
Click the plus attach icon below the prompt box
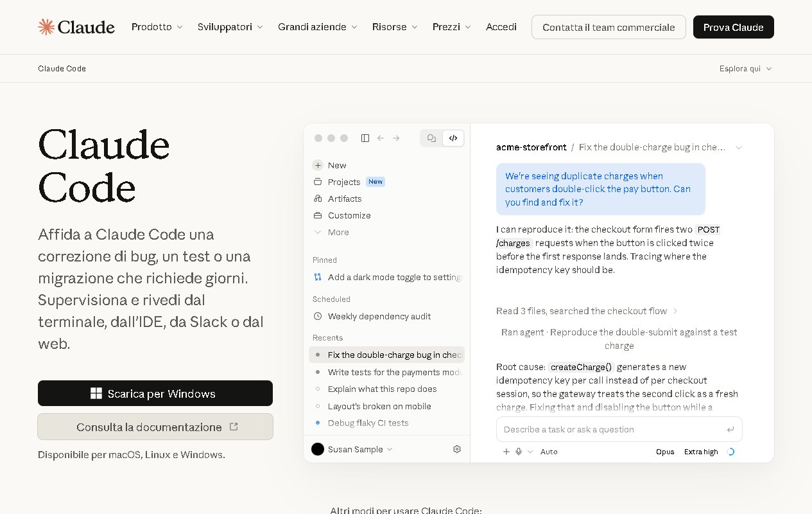(x=506, y=452)
